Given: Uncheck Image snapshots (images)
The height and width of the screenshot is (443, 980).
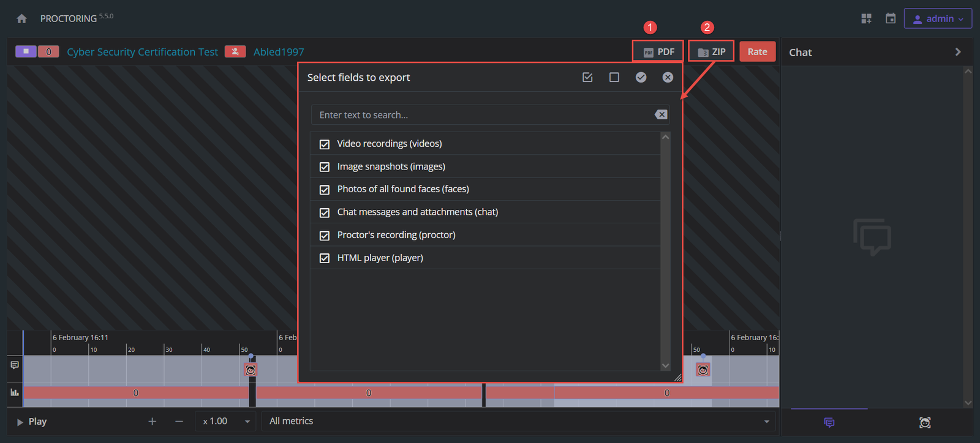Looking at the screenshot, I should [325, 167].
